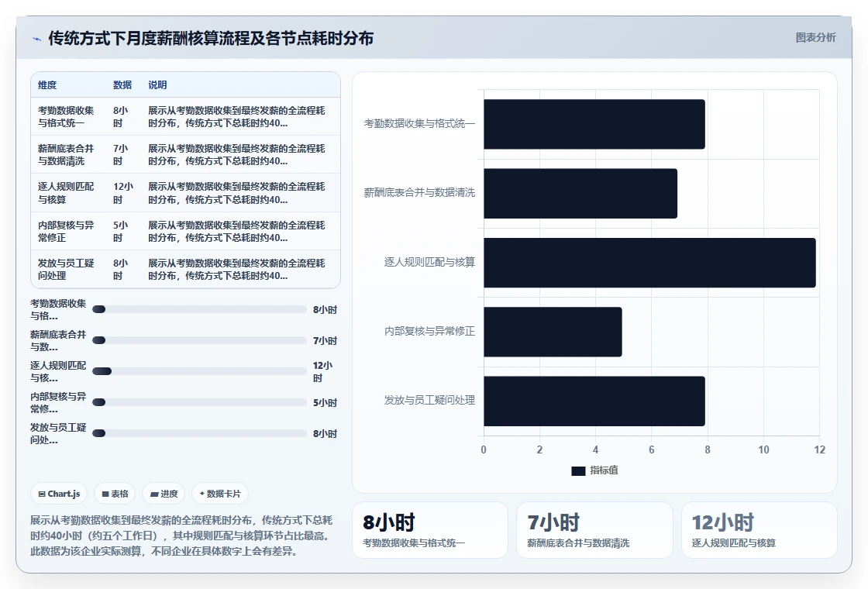Viewport: 868px width, 589px height.
Task: Click the 7小时 薪酬底表合并与数据清洗 data card
Action: tap(594, 530)
